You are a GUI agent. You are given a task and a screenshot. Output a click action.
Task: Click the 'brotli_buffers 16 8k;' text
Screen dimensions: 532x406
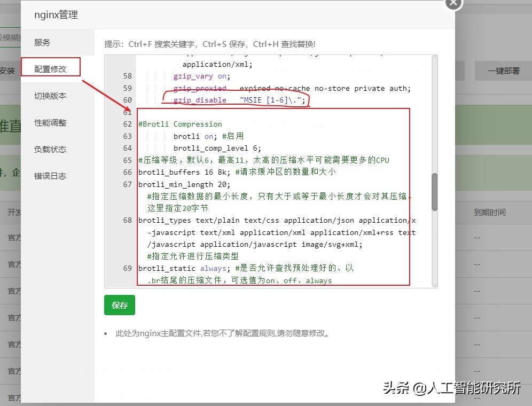[184, 173]
